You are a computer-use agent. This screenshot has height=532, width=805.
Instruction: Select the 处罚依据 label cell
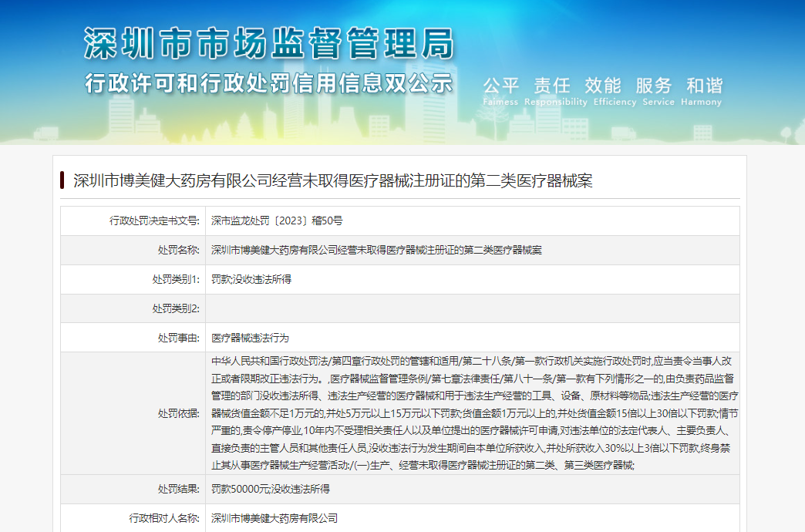133,413
